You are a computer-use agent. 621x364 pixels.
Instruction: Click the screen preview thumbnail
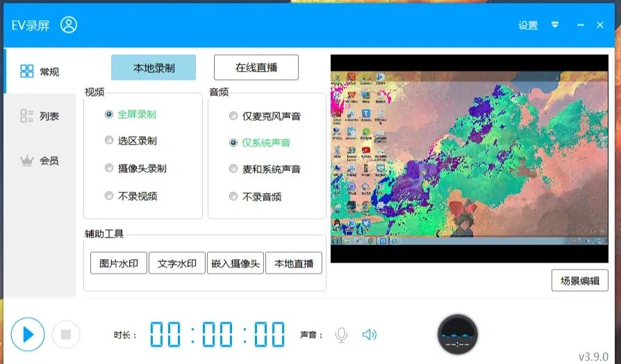coord(470,158)
